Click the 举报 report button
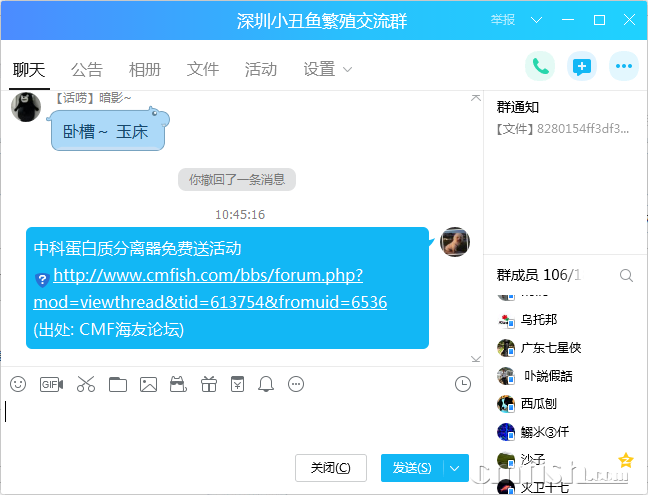 click(x=503, y=20)
